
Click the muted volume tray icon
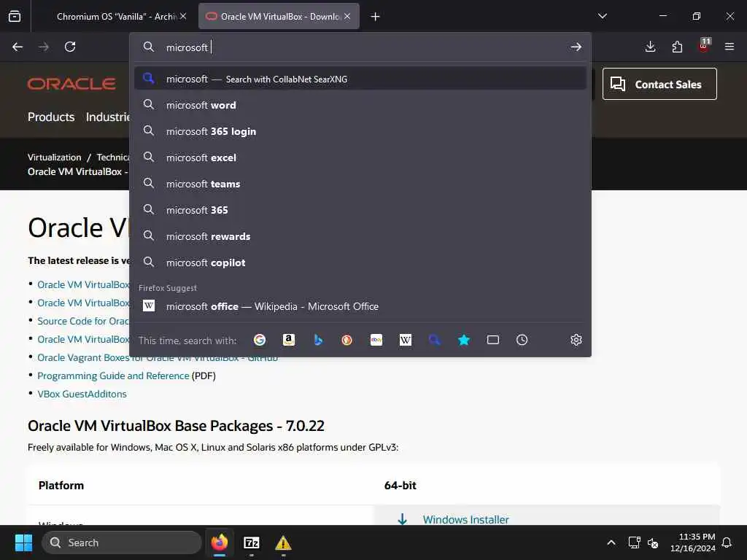(x=653, y=542)
